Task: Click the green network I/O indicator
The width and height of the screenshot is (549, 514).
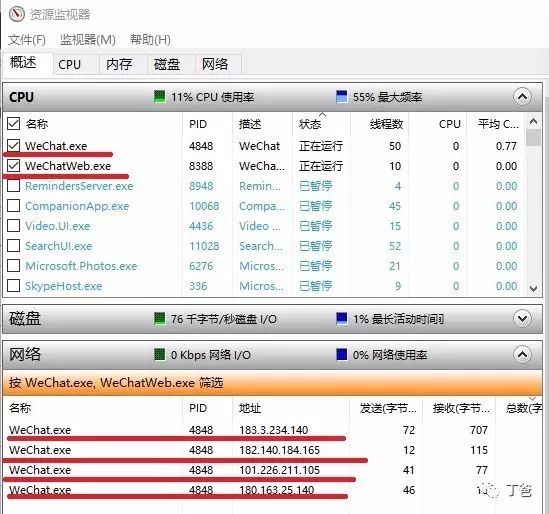Action: point(160,355)
